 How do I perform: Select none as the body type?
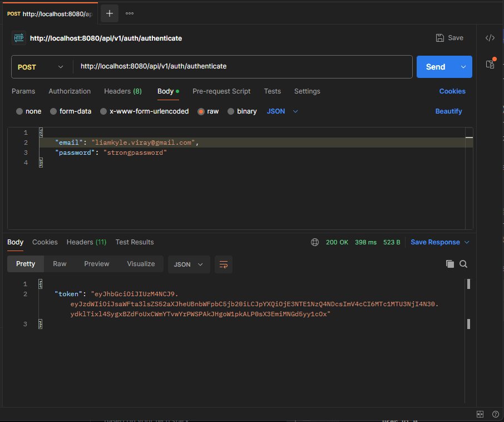click(28, 111)
